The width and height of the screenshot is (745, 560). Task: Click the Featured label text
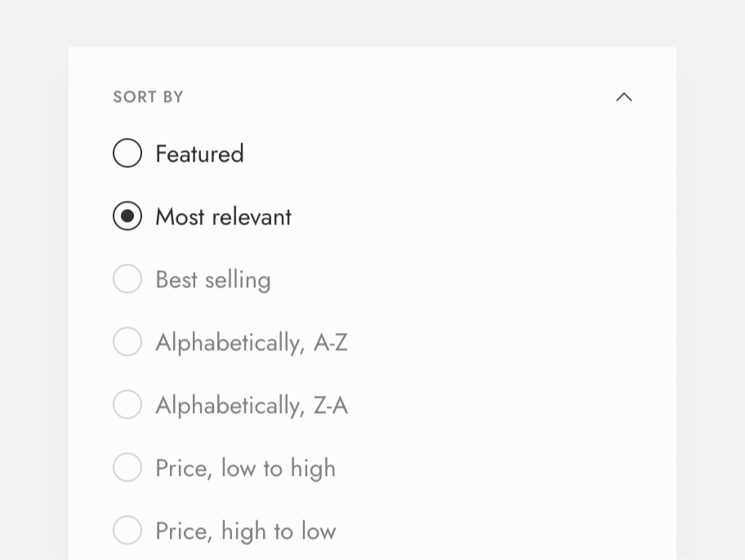(199, 153)
